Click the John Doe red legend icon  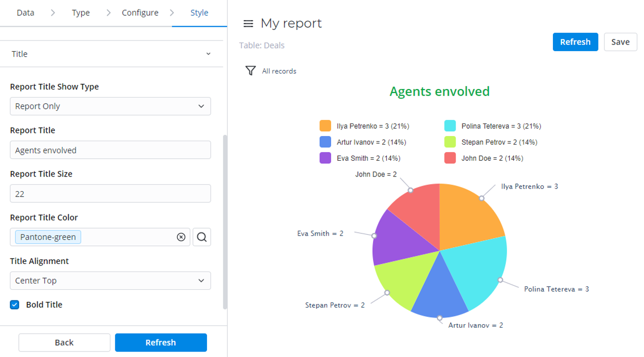(x=450, y=158)
